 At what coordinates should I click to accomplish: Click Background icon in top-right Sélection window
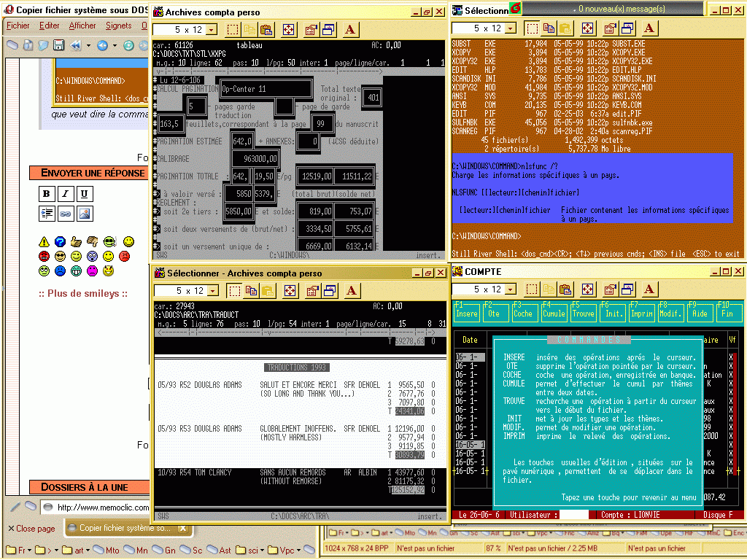[627, 28]
